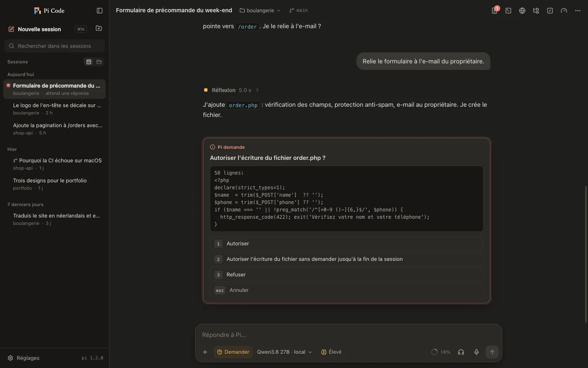Click the plus attach icon in the composer

[205, 352]
